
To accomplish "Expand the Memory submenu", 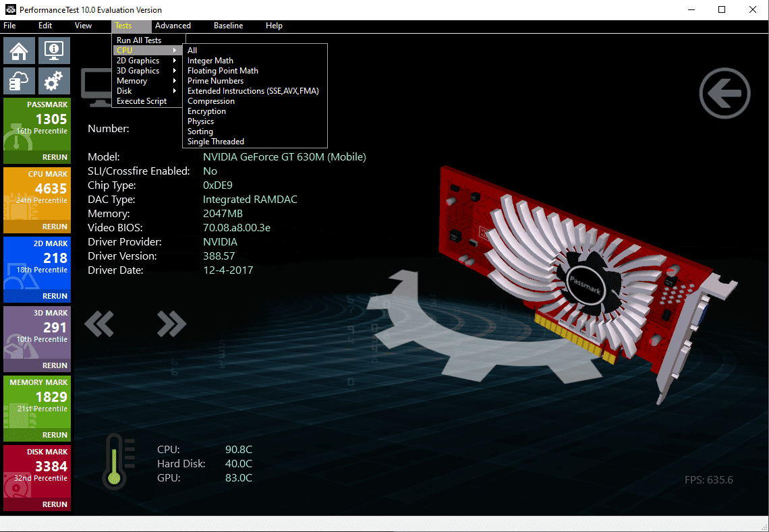I will tap(147, 81).
